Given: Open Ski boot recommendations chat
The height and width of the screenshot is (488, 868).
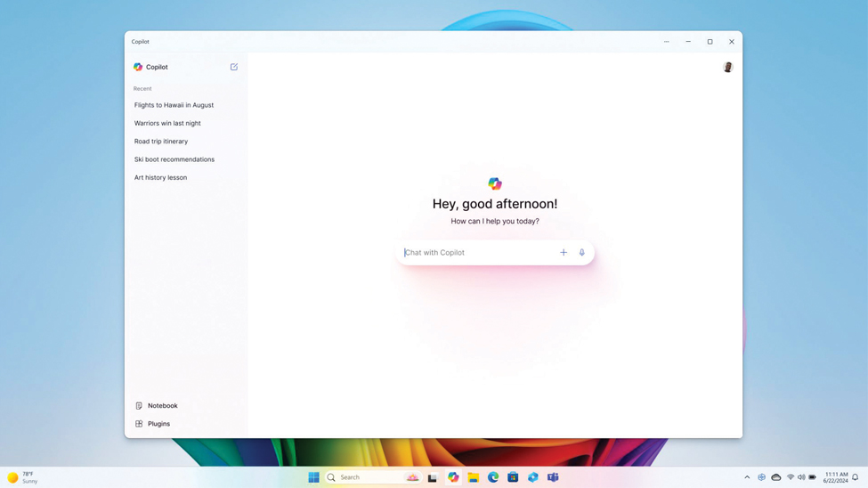Looking at the screenshot, I should coord(174,159).
